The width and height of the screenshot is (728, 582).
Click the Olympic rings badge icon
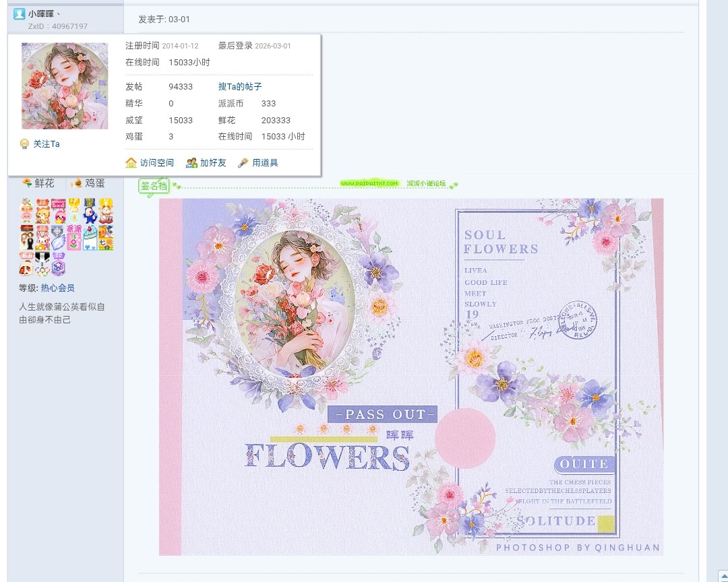pyautogui.click(x=43, y=269)
